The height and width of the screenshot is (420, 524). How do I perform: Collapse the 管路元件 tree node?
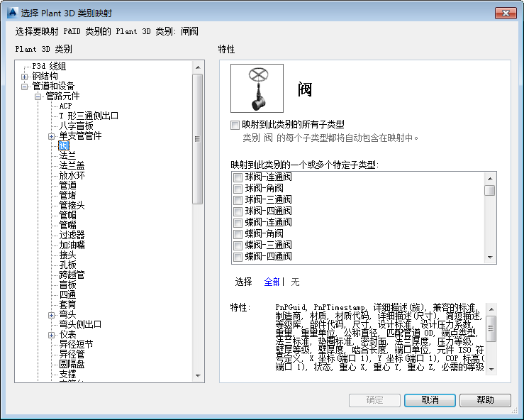coord(38,96)
